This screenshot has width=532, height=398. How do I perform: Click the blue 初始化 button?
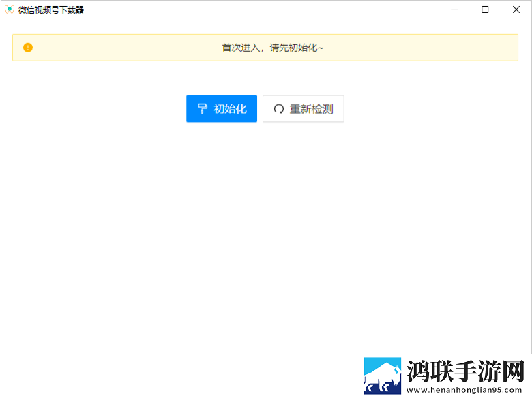coord(222,108)
